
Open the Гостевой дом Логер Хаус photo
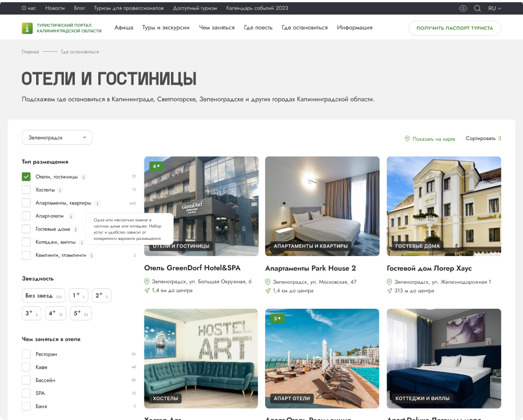[x=444, y=206]
